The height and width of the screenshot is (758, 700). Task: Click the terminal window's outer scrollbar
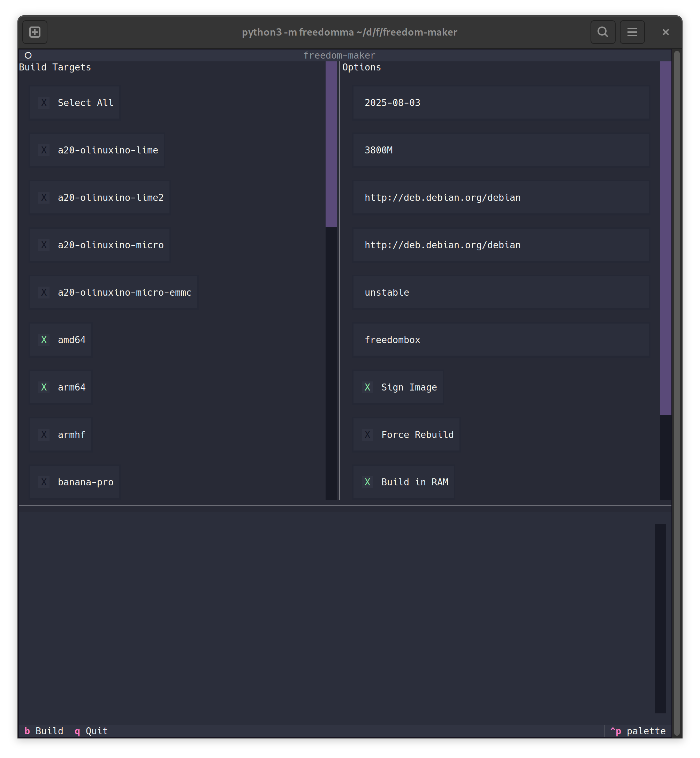tap(677, 393)
